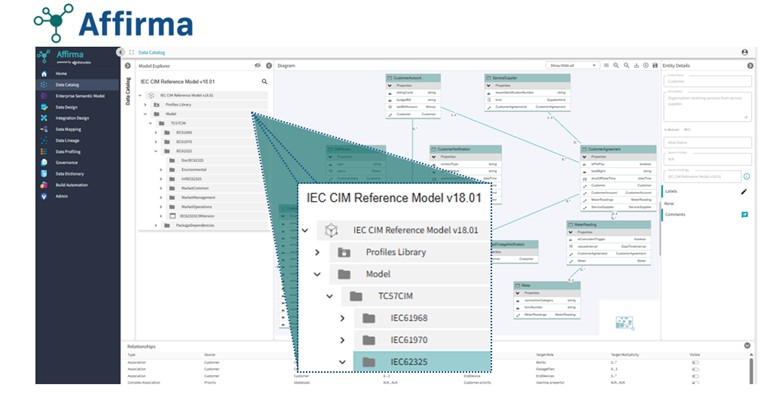This screenshot has width=780, height=412.
Task: Open the Data Design section icon
Action: [x=44, y=107]
